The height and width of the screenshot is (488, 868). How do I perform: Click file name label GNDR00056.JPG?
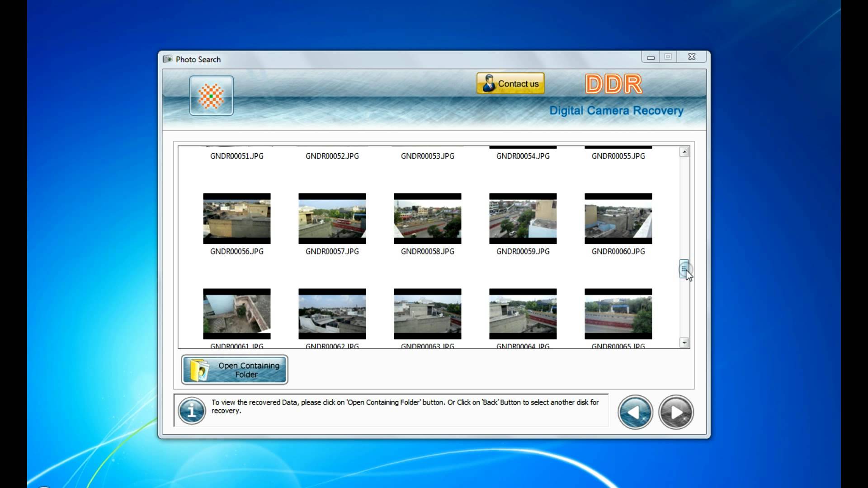pyautogui.click(x=237, y=251)
